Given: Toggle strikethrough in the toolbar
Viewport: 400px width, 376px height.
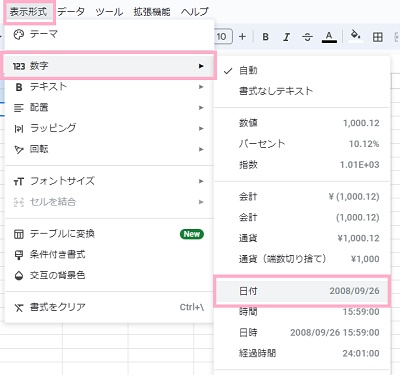Looking at the screenshot, I should pos(307,37).
